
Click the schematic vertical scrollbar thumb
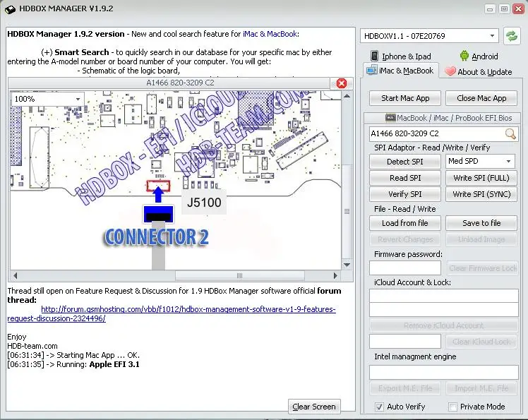pyautogui.click(x=347, y=212)
